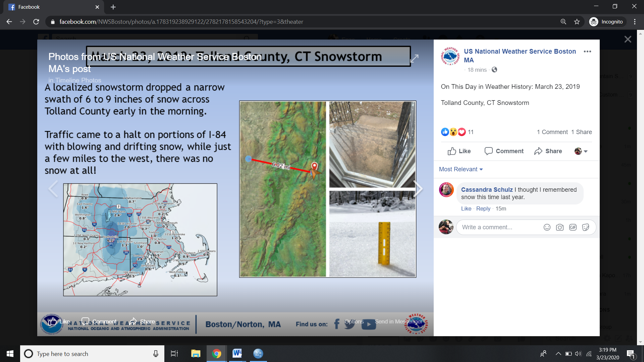644x362 pixels.
Task: Open the post-as profile selector dropdown
Action: click(x=581, y=151)
